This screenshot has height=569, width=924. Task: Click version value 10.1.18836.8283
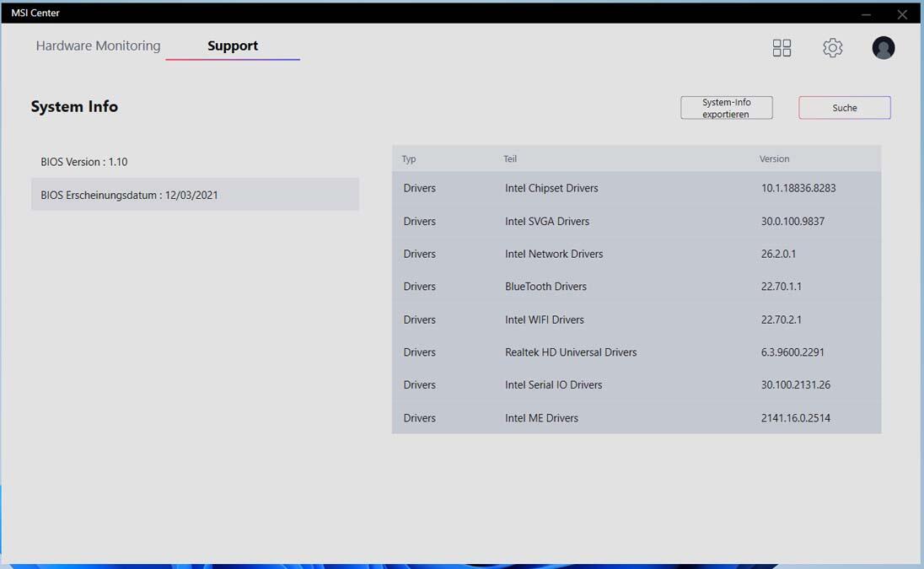click(x=798, y=188)
